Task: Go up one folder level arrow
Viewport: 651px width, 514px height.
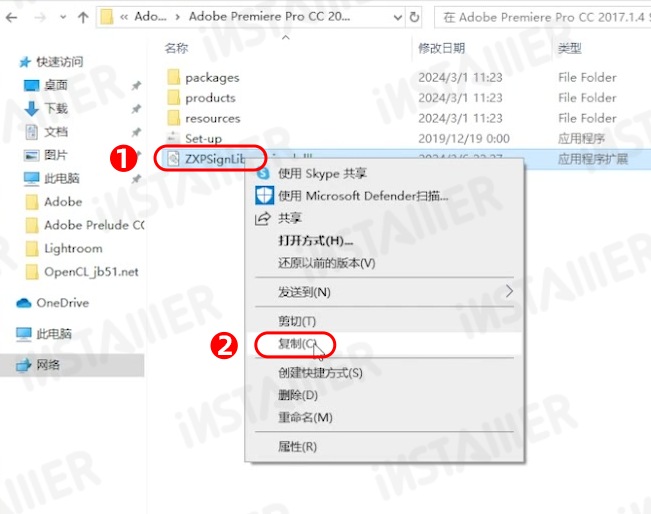Action: (x=83, y=17)
